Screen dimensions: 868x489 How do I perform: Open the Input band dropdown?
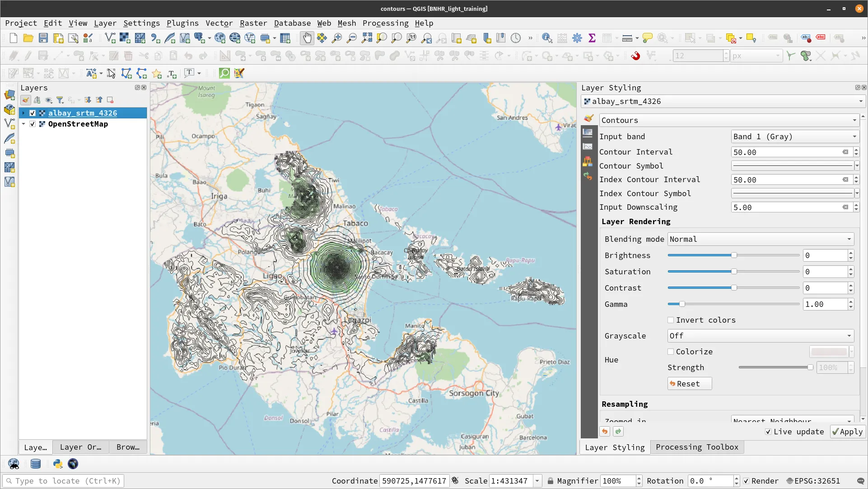pyautogui.click(x=794, y=136)
